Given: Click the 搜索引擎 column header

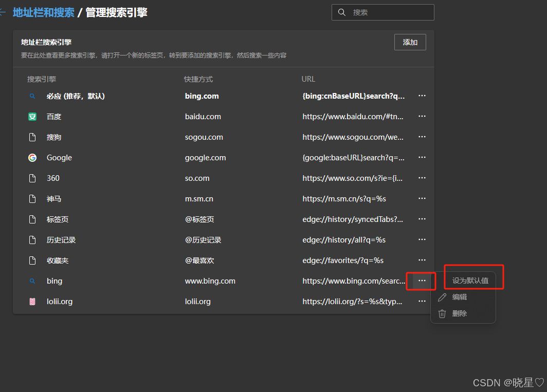Looking at the screenshot, I should point(42,79).
